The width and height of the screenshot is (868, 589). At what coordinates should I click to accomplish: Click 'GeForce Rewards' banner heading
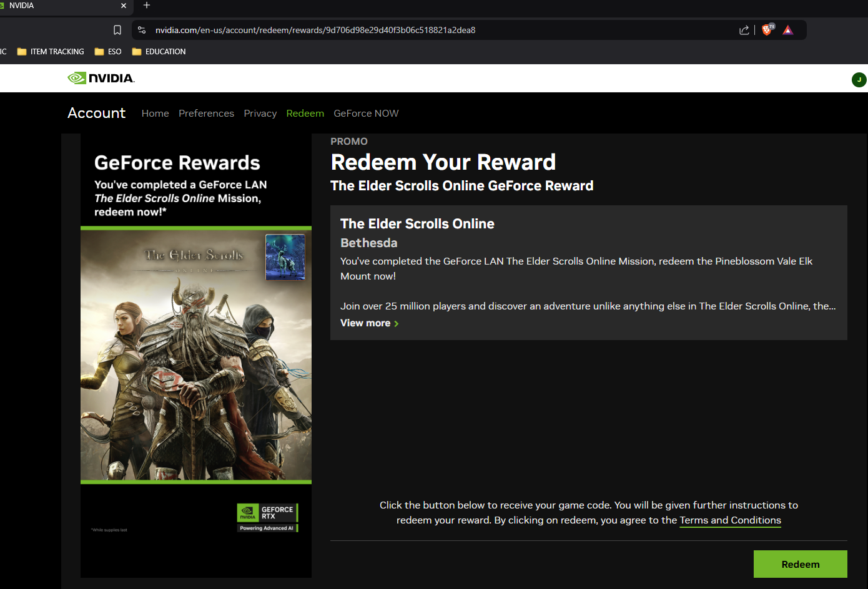pyautogui.click(x=177, y=163)
